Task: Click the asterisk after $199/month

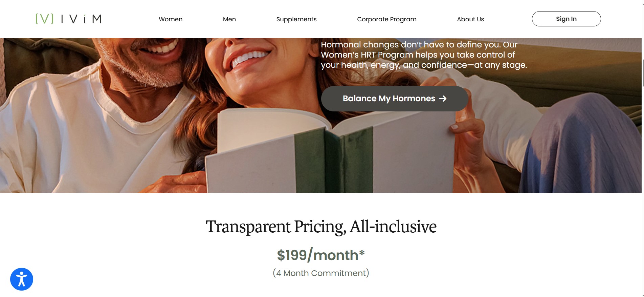Action: pyautogui.click(x=362, y=253)
